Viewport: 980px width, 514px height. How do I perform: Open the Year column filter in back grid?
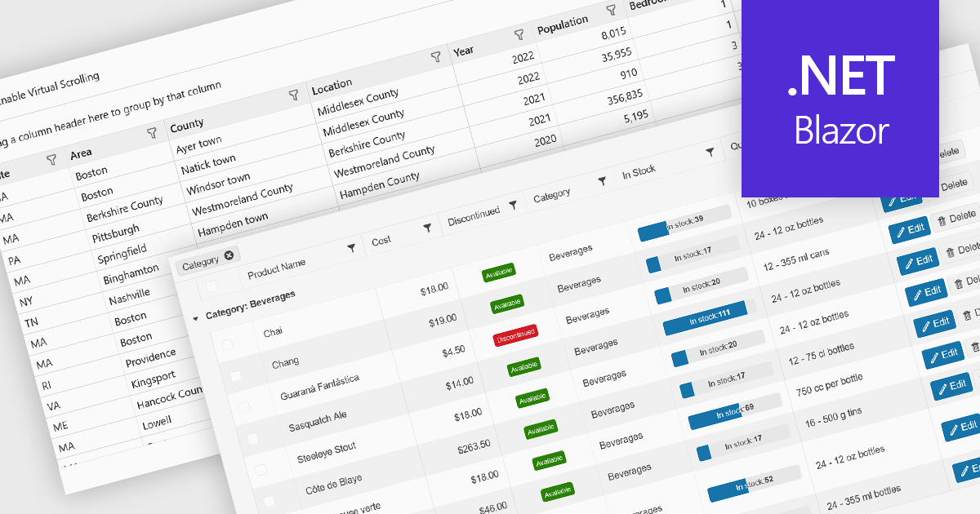(x=519, y=35)
